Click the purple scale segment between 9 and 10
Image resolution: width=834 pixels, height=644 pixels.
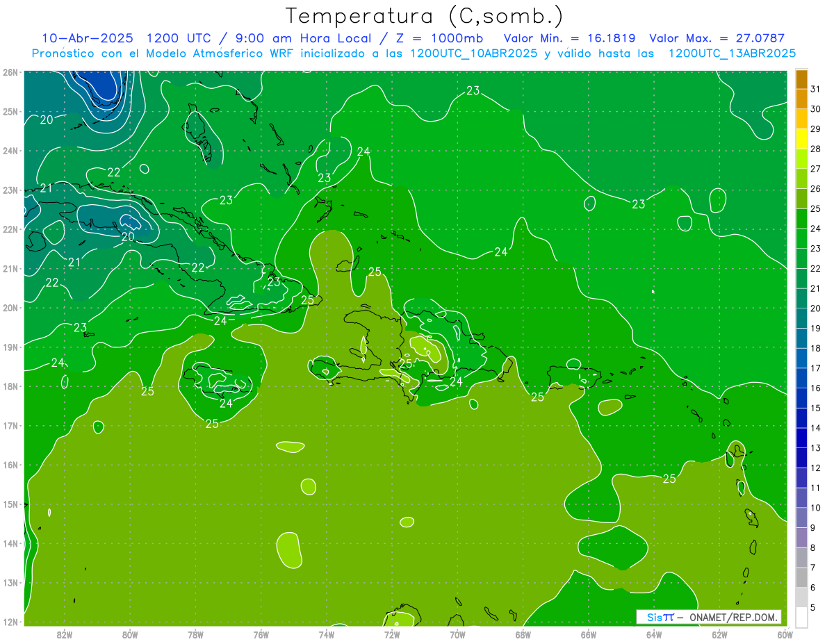tap(801, 518)
